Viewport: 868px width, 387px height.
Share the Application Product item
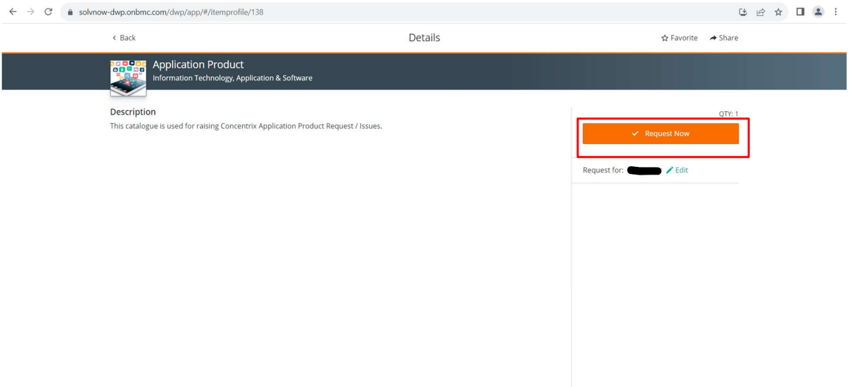(x=723, y=38)
